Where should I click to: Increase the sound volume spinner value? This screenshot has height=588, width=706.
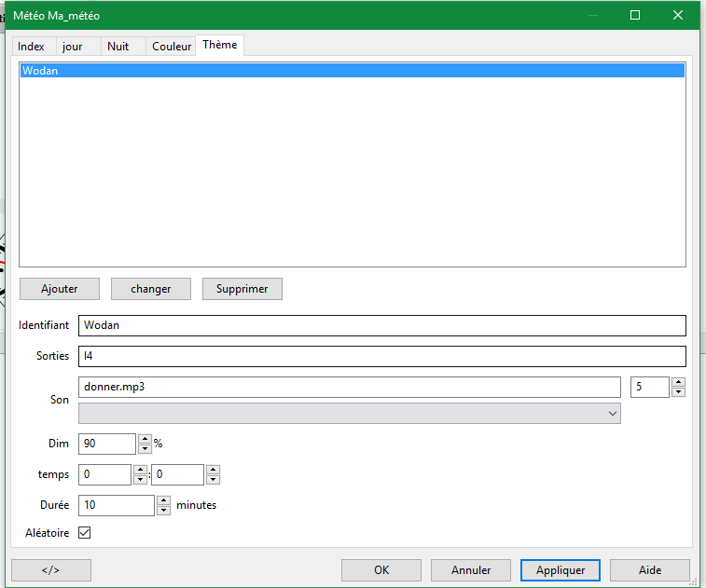pos(678,382)
